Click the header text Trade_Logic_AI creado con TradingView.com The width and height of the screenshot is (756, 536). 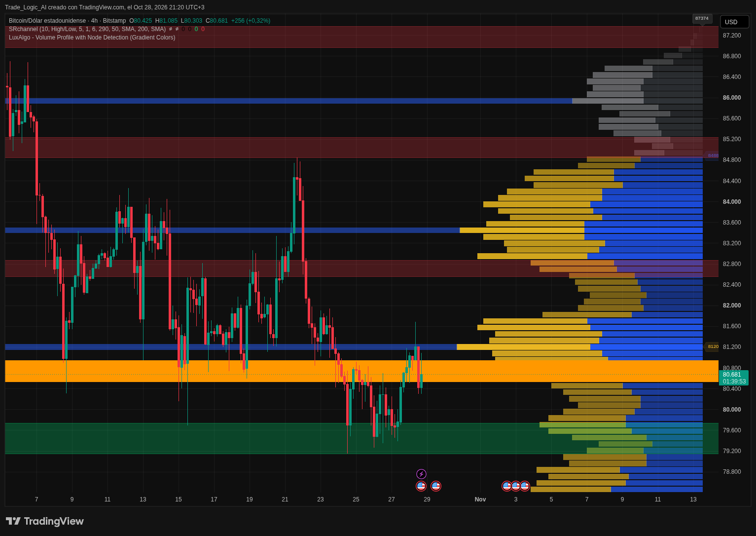[x=65, y=7]
